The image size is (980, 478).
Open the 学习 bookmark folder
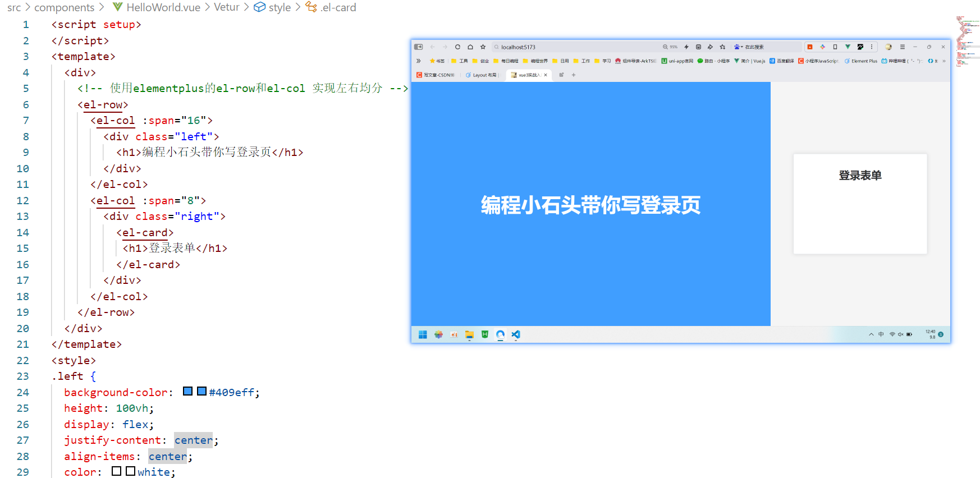click(x=603, y=61)
